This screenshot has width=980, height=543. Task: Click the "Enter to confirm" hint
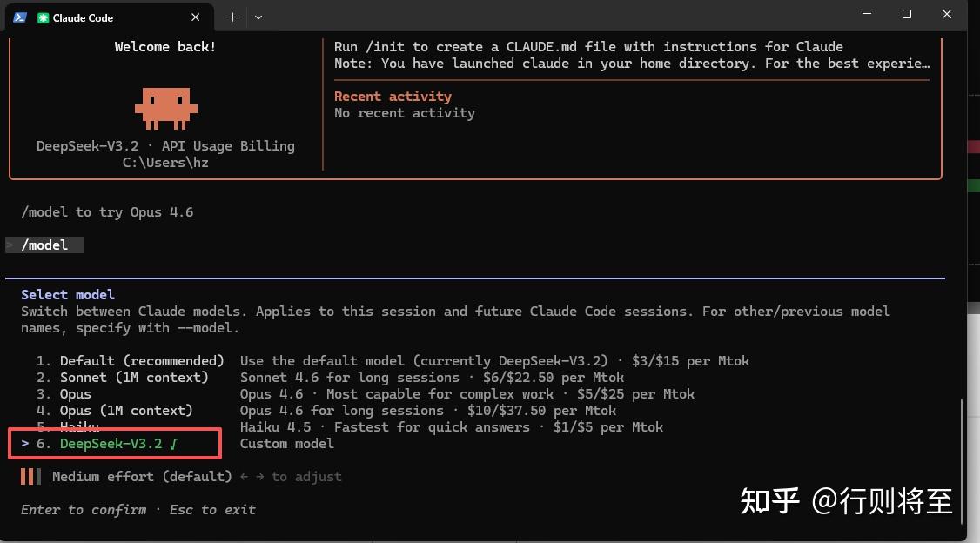click(84, 510)
